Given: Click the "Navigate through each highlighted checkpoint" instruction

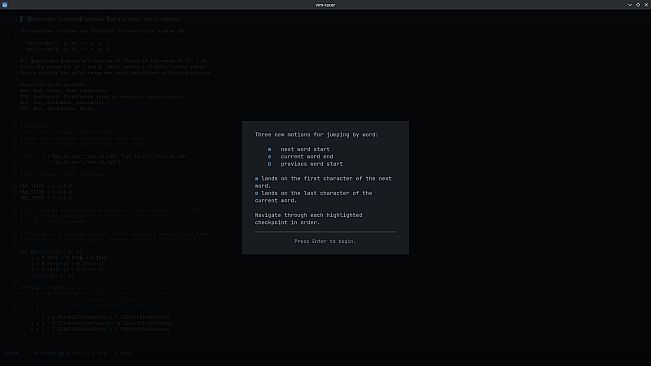Looking at the screenshot, I should tap(308, 219).
